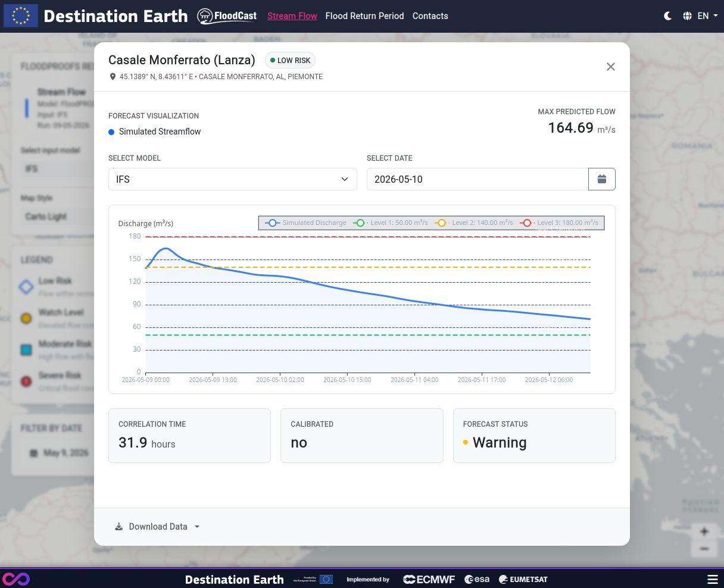
Task: Open the footer hamburger menu
Action: [713, 579]
